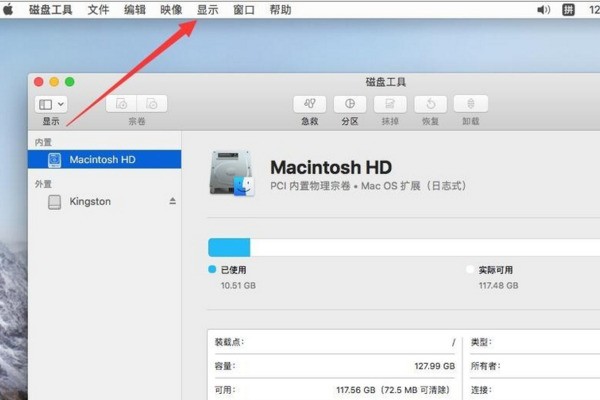Click the Erase (抹掉) toolbar icon
The image size is (600, 400).
pyautogui.click(x=389, y=103)
